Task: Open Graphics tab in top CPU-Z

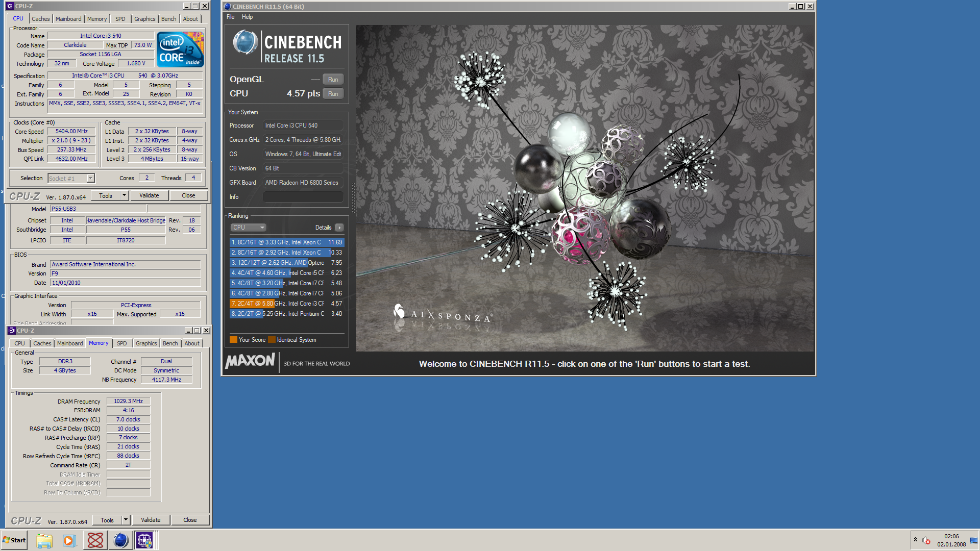Action: click(x=145, y=19)
